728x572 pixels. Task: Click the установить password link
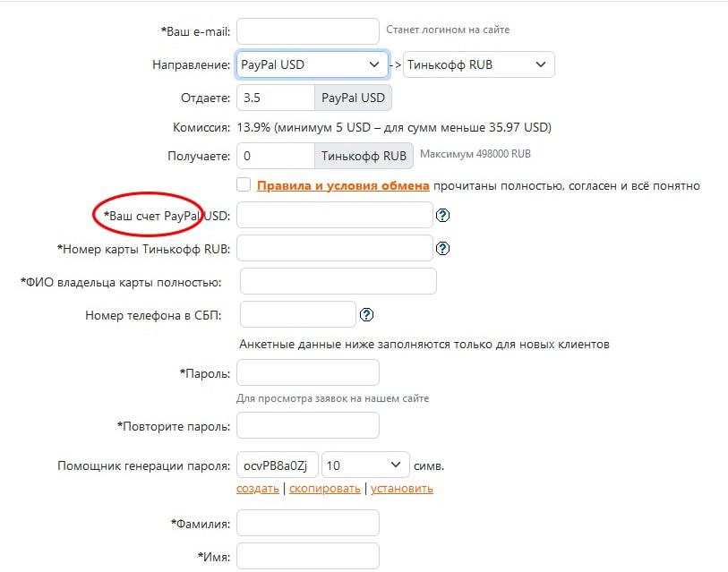pyautogui.click(x=401, y=489)
